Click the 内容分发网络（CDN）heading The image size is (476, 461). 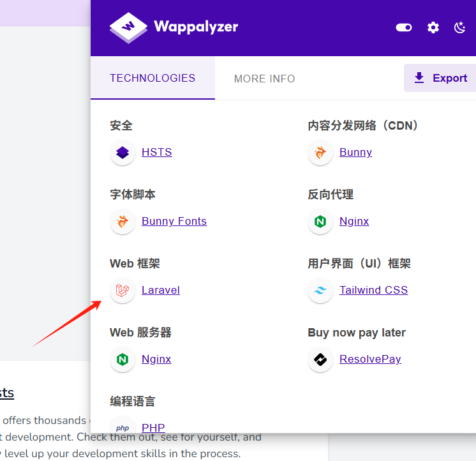point(363,125)
